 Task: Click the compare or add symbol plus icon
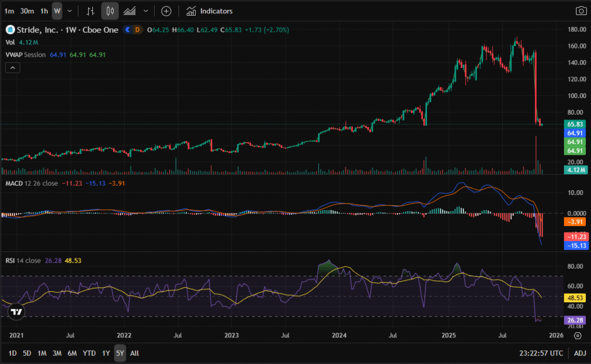coord(166,11)
